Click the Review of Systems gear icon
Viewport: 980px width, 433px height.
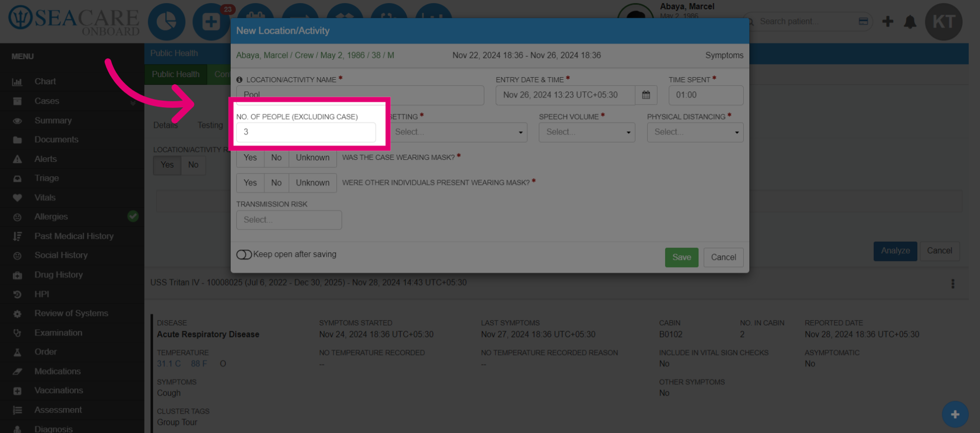[x=17, y=314]
